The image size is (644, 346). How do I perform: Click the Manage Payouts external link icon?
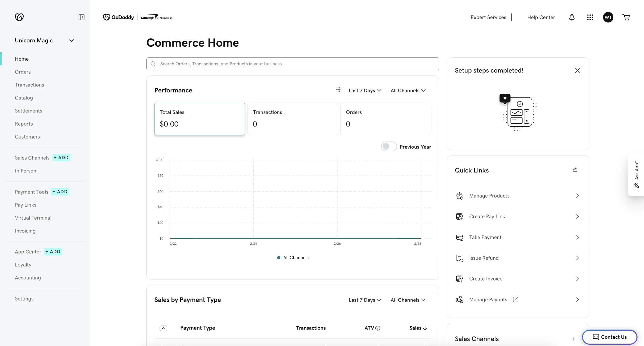click(x=516, y=299)
